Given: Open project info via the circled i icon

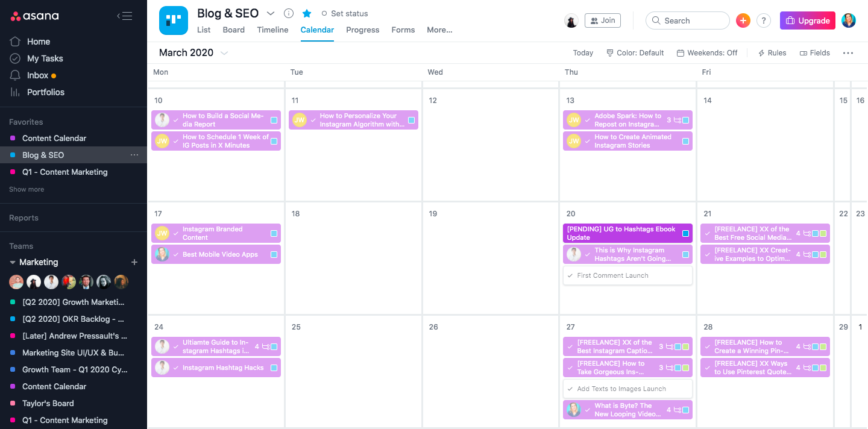Looking at the screenshot, I should pos(288,13).
